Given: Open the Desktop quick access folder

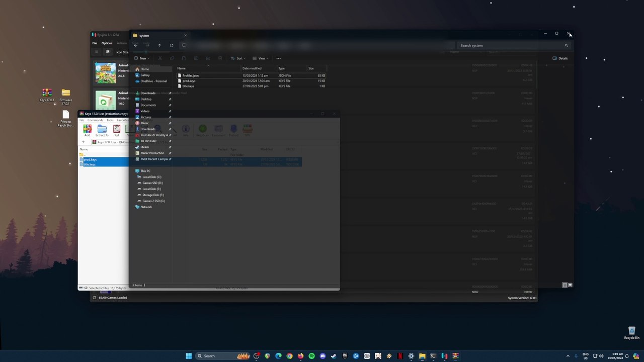Looking at the screenshot, I should 146,99.
